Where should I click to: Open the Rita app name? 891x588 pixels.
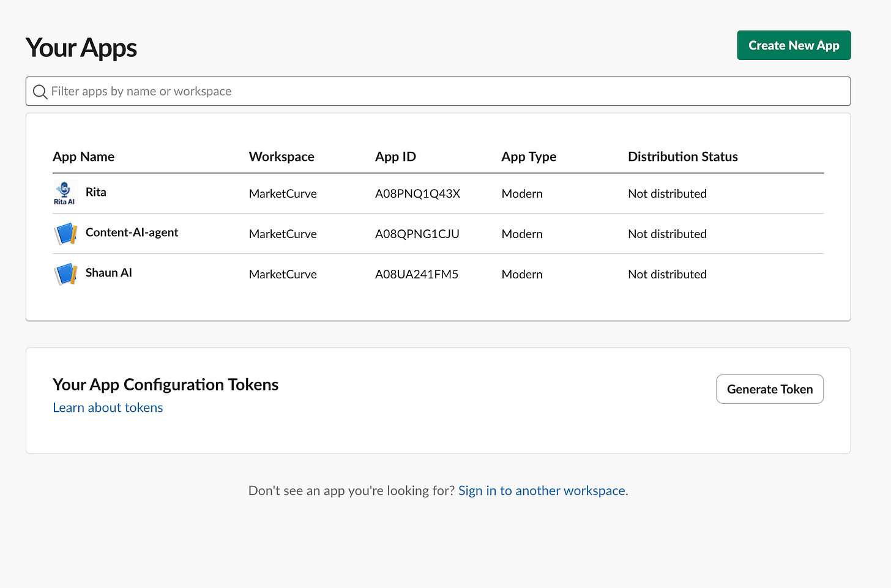pyautogui.click(x=96, y=192)
